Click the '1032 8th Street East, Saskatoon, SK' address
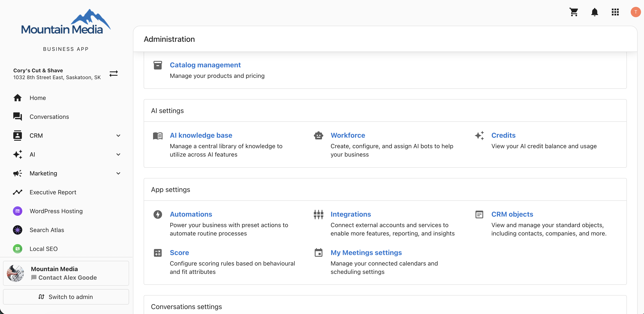The height and width of the screenshot is (314, 644). pyautogui.click(x=57, y=78)
